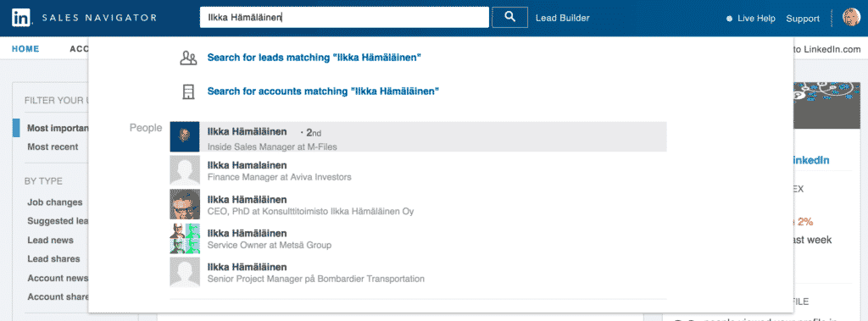868x321 pixels.
Task: Filter updates by Most recent
Action: (53, 147)
